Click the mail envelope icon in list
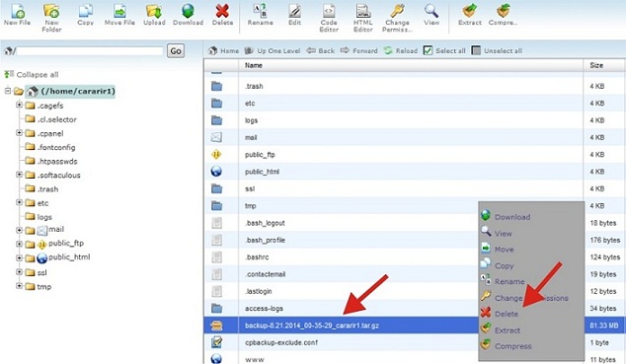 pos(216,137)
